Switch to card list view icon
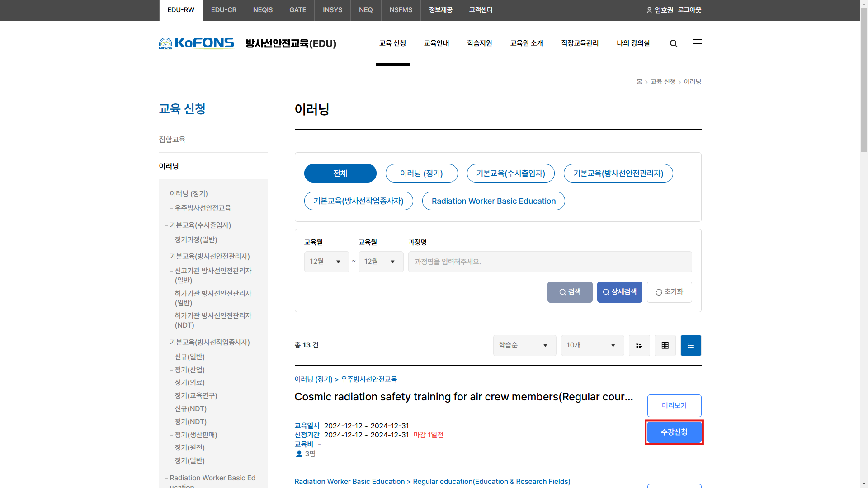868x488 pixels. [639, 345]
